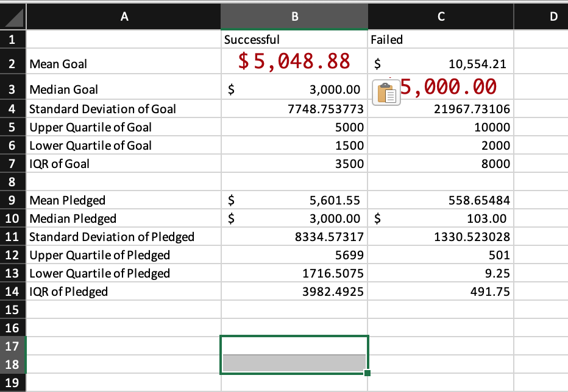Screen dimensions: 568x392
Task: Select column header C
Action: tap(440, 16)
